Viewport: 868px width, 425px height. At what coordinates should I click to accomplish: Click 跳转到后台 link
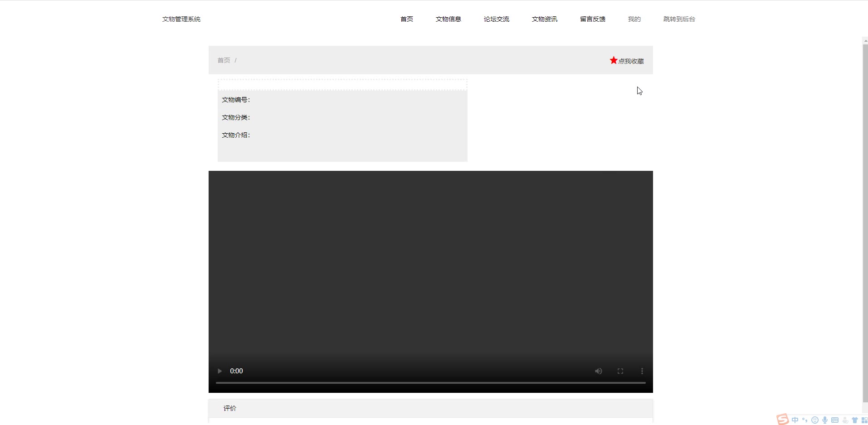(679, 19)
